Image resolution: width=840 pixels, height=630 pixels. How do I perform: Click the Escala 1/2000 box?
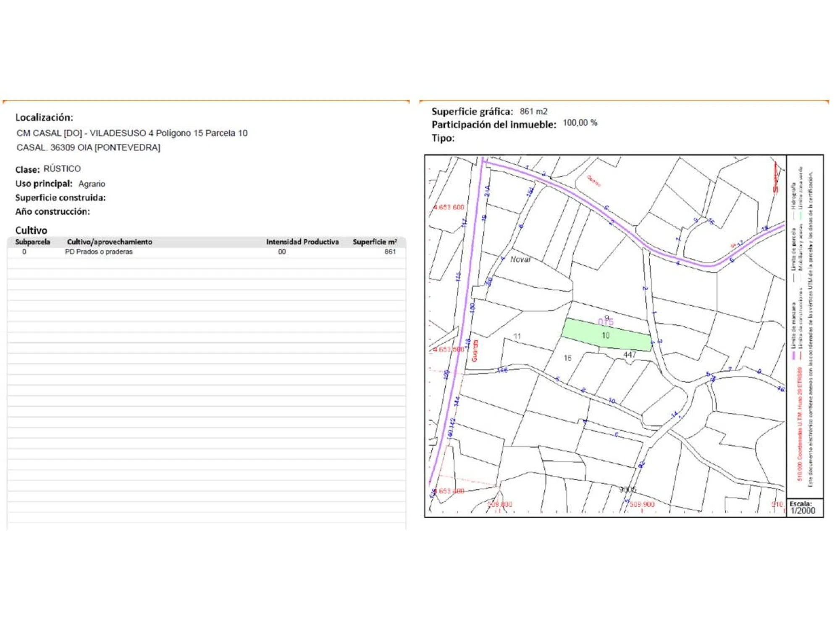point(803,507)
